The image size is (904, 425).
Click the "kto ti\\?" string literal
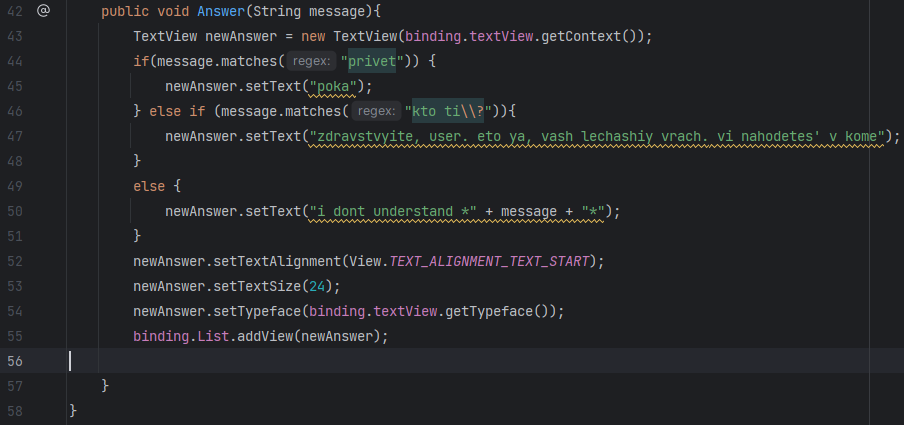click(x=448, y=111)
